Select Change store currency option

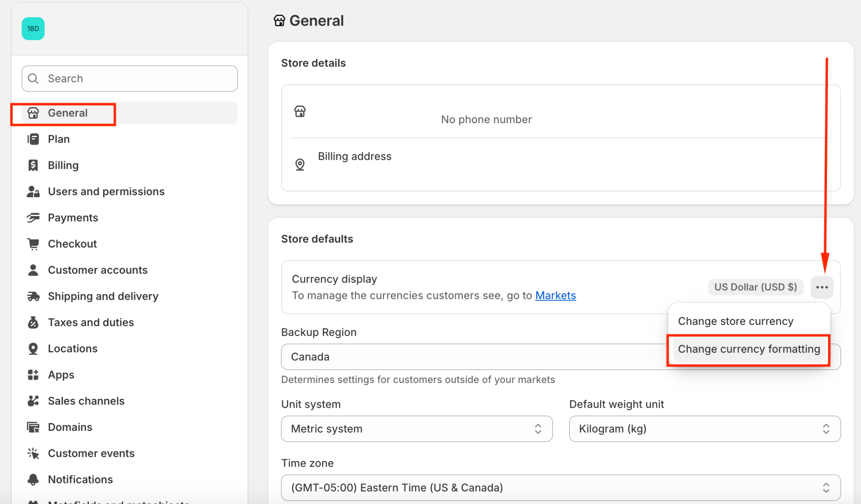click(735, 321)
